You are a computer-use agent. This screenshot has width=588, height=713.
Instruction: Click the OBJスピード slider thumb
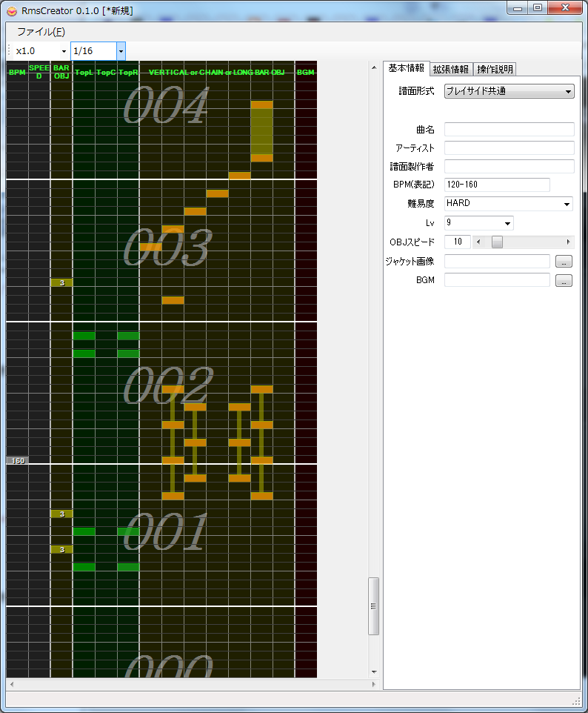pyautogui.click(x=497, y=242)
